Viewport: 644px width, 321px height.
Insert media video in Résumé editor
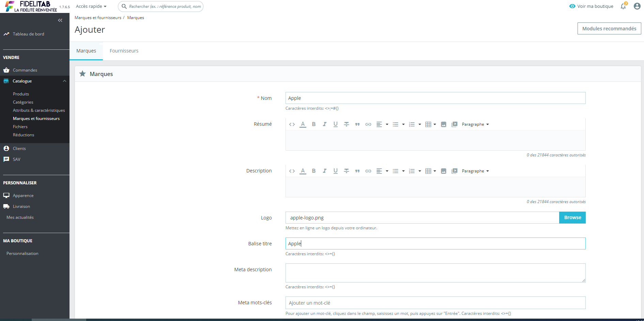coord(455,124)
